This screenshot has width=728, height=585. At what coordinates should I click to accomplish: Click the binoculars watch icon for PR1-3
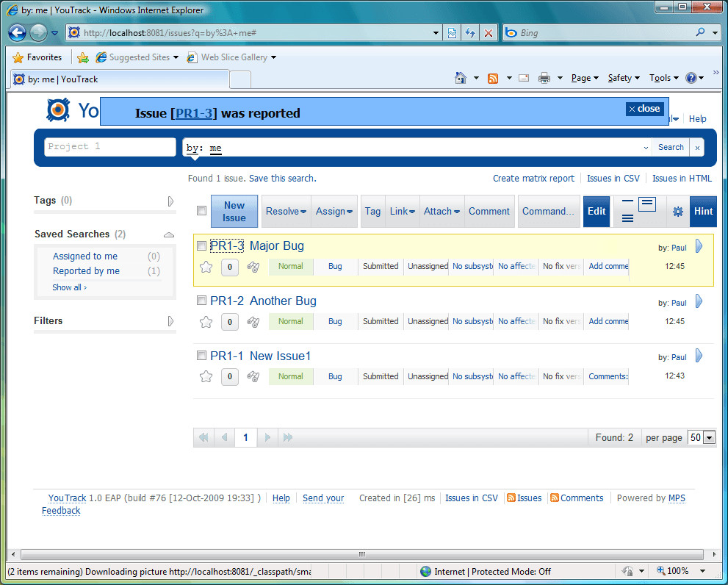click(x=253, y=267)
